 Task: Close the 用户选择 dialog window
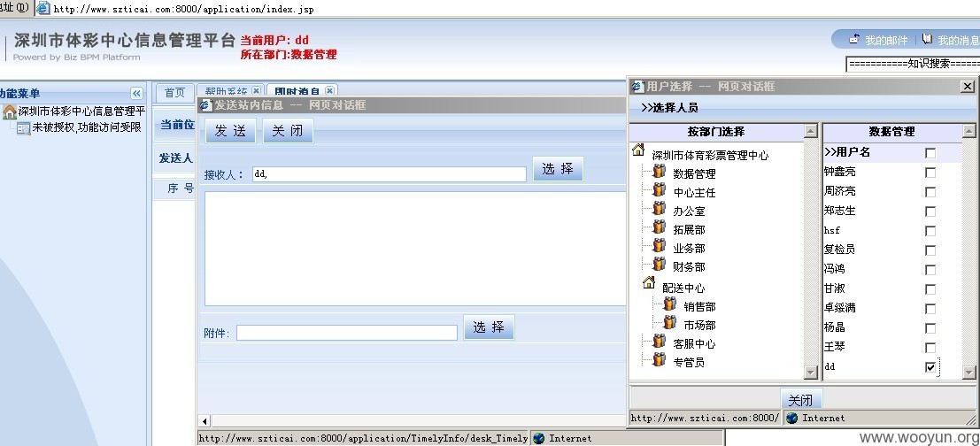pyautogui.click(x=968, y=86)
